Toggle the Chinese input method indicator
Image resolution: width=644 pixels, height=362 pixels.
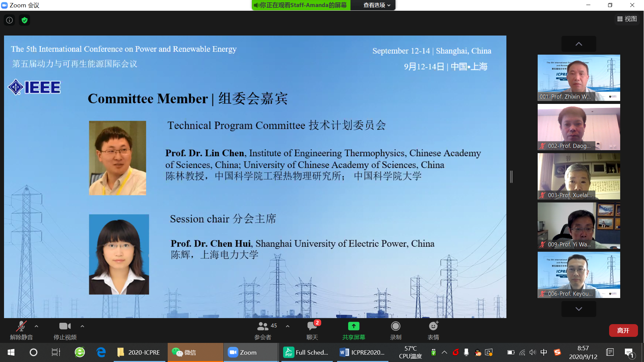(544, 352)
